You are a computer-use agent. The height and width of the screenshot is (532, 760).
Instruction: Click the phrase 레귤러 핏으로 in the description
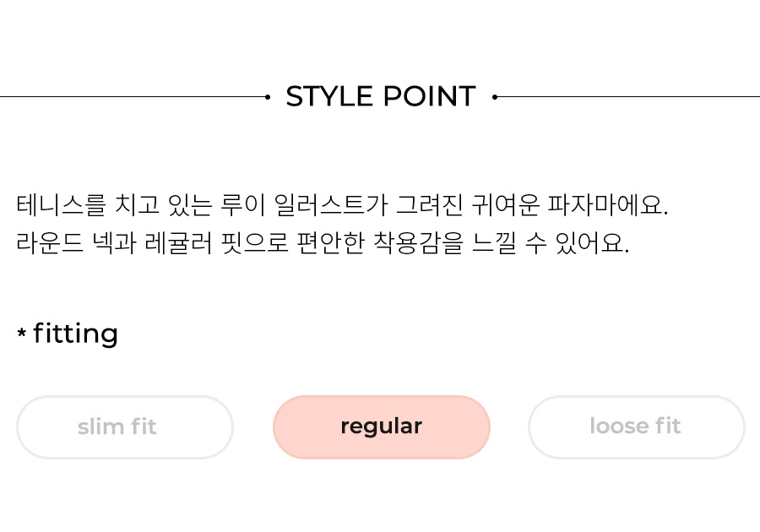217,242
